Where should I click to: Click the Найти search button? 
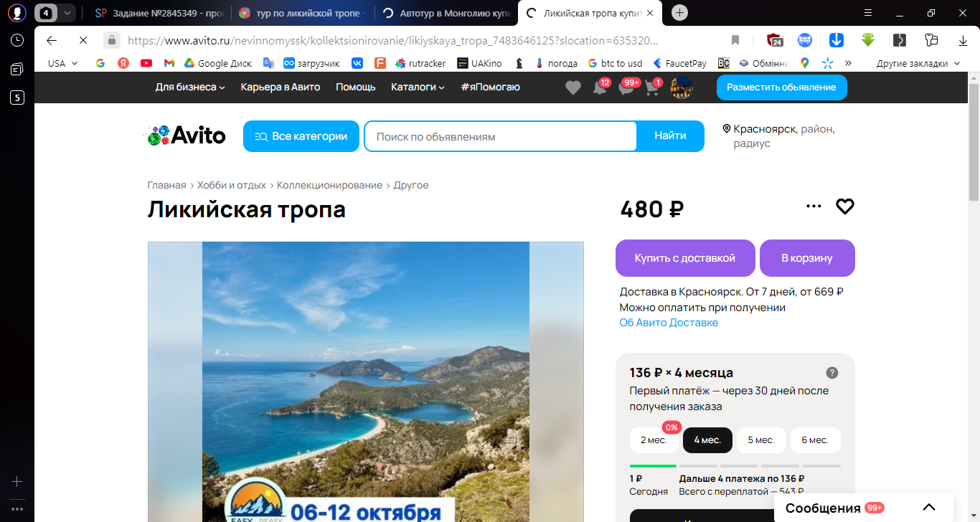(x=670, y=136)
